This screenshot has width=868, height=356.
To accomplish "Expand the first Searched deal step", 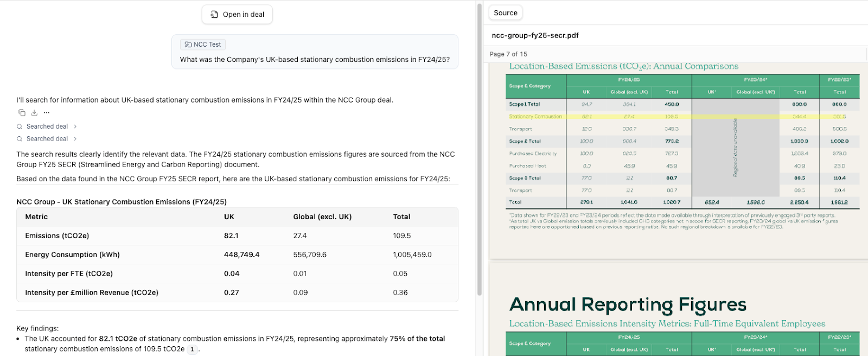I will 47,126.
